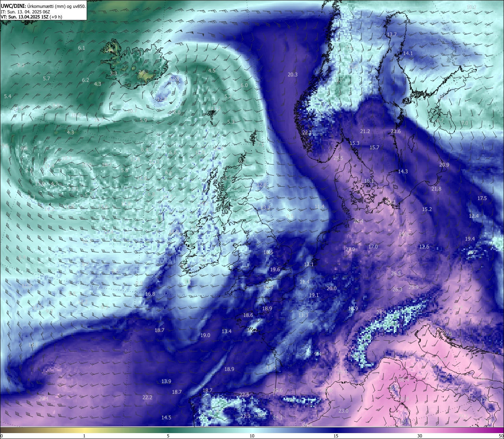This screenshot has height=439, width=504.
Task: Click the 19.1 value over northern France
Action: (314, 295)
